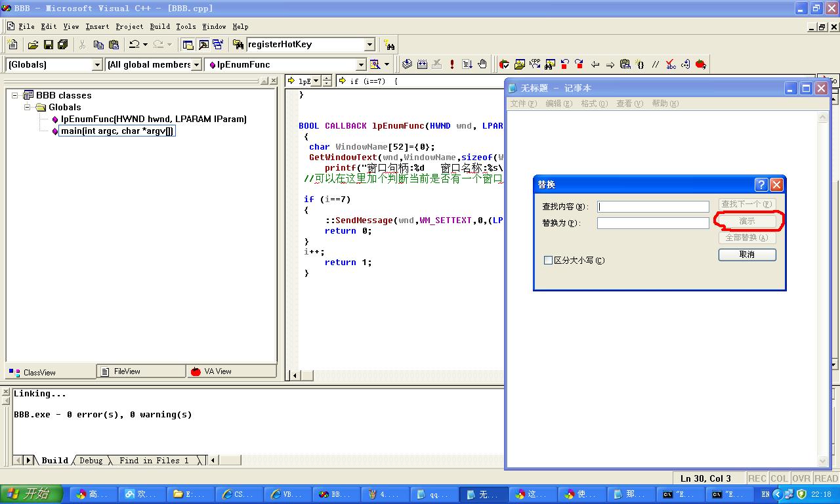840x504 pixels.
Task: Insert breakpoint with the hand icon
Action: pos(482,64)
